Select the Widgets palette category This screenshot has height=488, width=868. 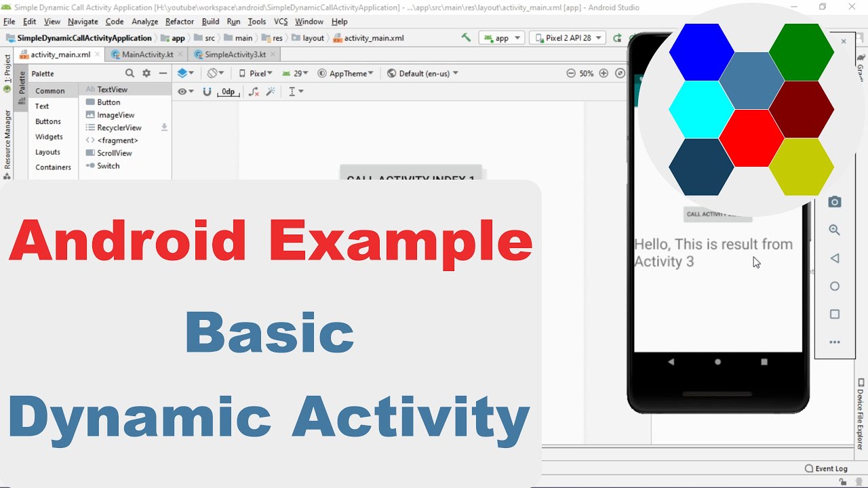click(54, 137)
